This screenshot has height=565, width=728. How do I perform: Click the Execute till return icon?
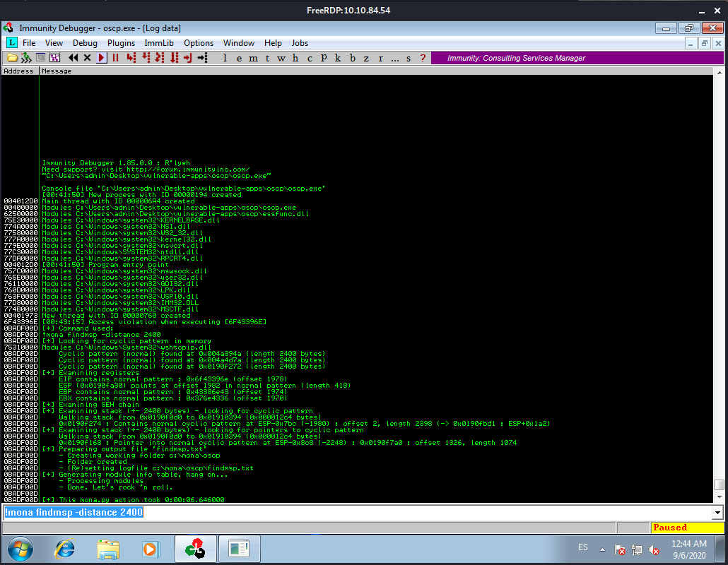pyautogui.click(x=187, y=58)
